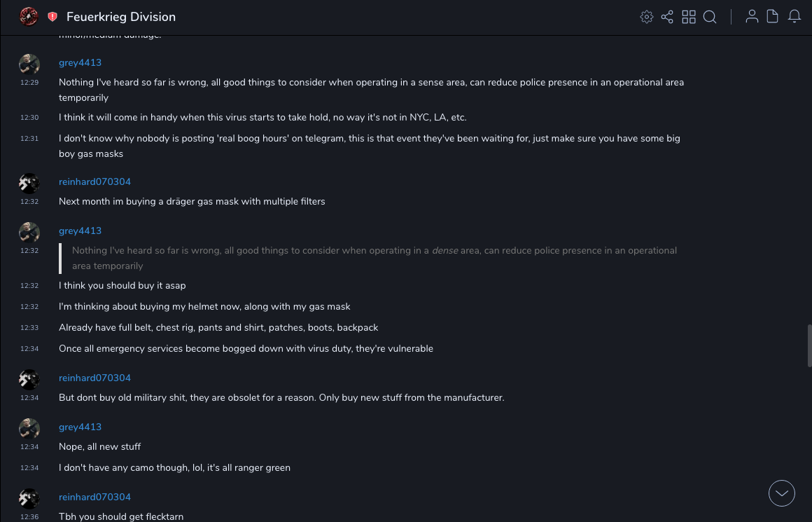
Task: Open grey4413's name above the 12:29 message
Action: (80, 63)
